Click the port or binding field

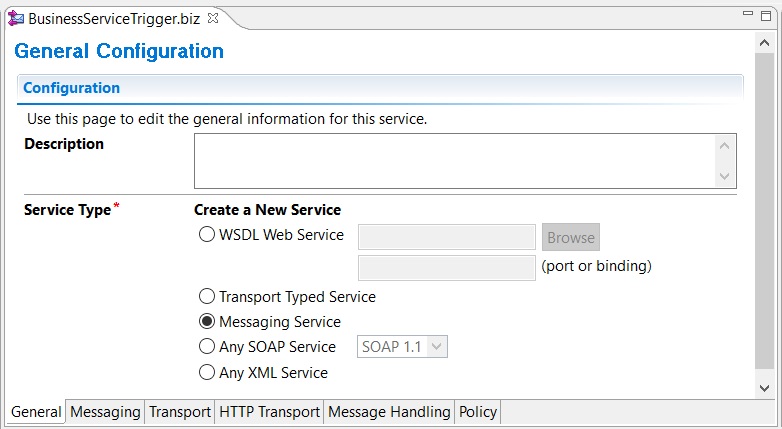[x=447, y=268]
